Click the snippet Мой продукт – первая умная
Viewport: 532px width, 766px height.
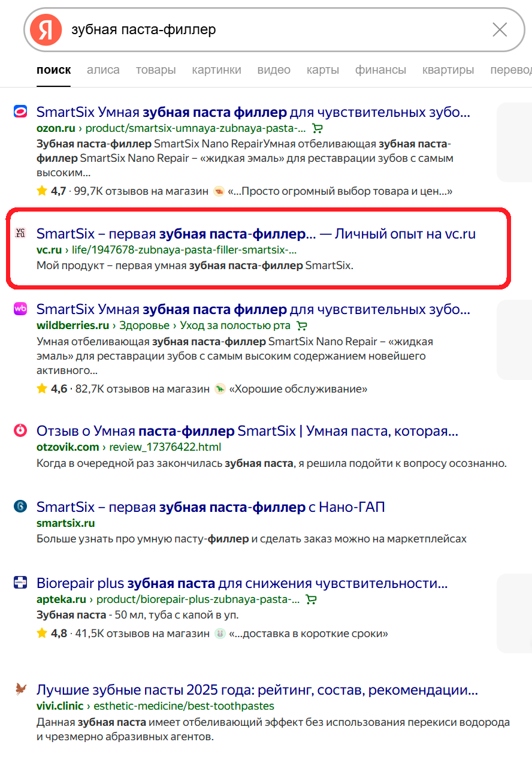pyautogui.click(x=195, y=265)
